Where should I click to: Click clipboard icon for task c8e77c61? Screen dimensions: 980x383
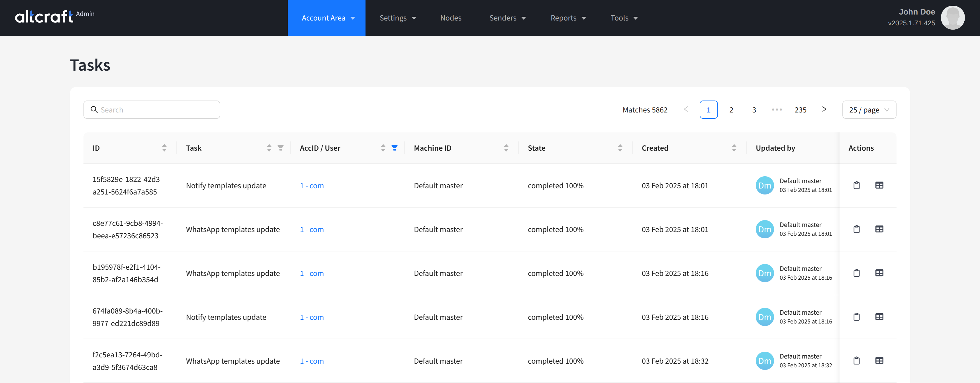[x=856, y=229]
